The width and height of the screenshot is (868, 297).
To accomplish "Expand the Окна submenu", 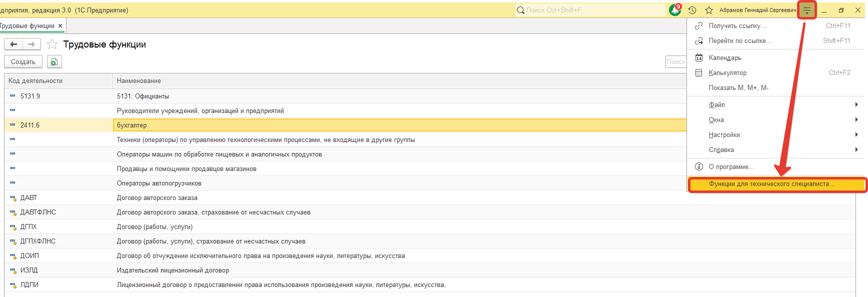I will pos(716,119).
